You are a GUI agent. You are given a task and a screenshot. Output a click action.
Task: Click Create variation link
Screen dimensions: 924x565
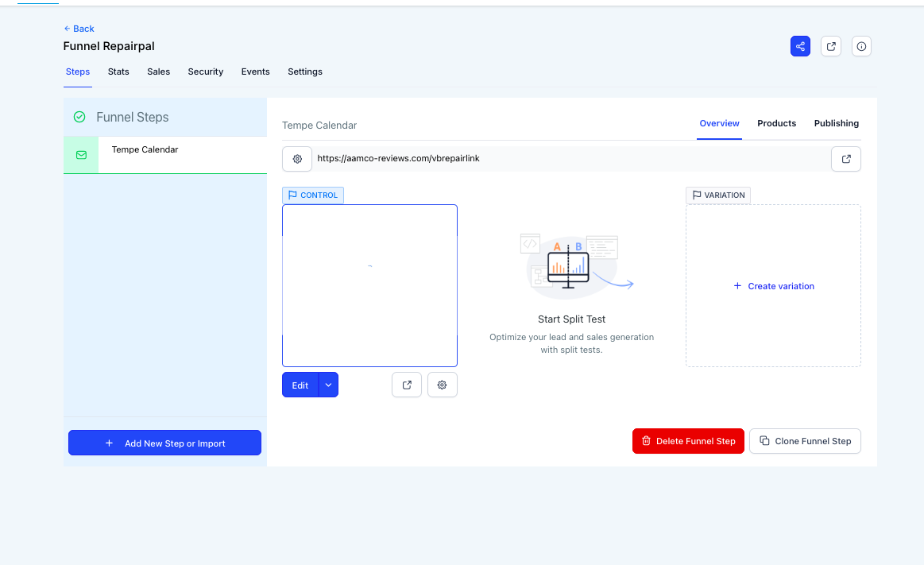tap(773, 286)
